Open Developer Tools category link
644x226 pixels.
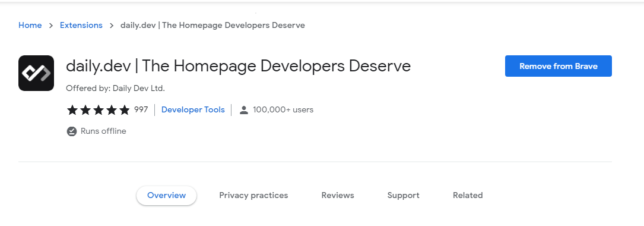(x=193, y=110)
